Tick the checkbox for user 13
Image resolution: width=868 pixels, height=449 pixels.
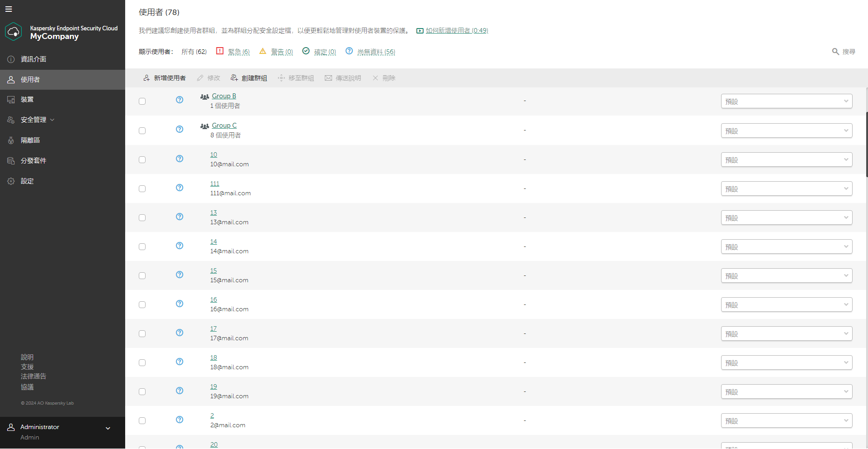pyautogui.click(x=142, y=217)
